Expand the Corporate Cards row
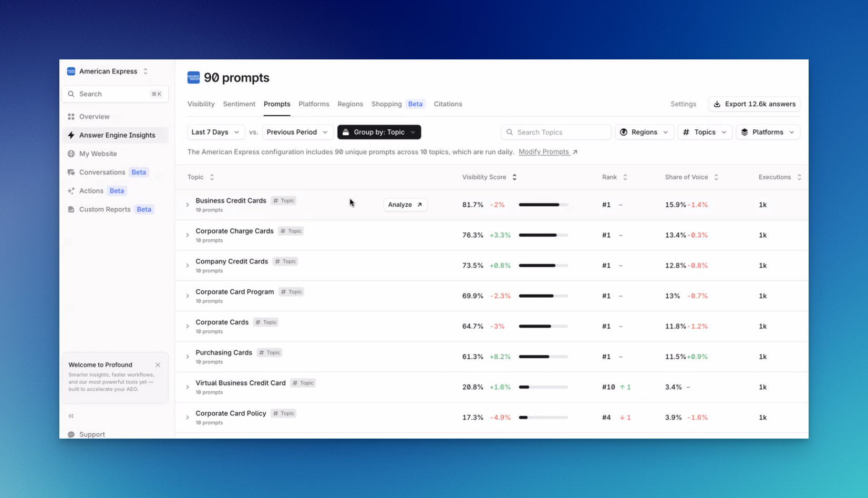Image resolution: width=868 pixels, height=498 pixels. tap(188, 327)
